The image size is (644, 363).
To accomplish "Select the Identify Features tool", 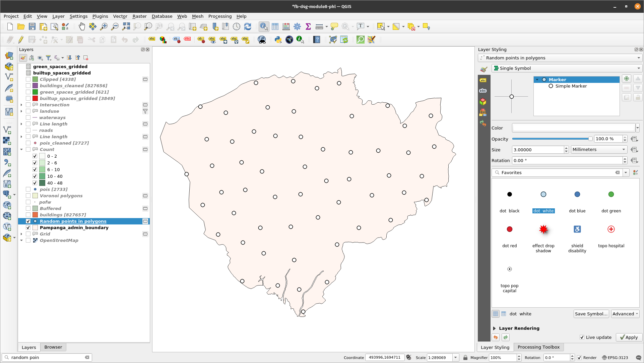I will point(264,27).
